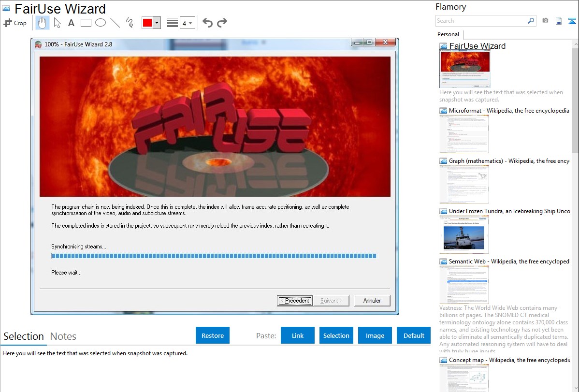The width and height of the screenshot is (579, 392).
Task: Focus the Flamory Search field
Action: click(x=481, y=21)
